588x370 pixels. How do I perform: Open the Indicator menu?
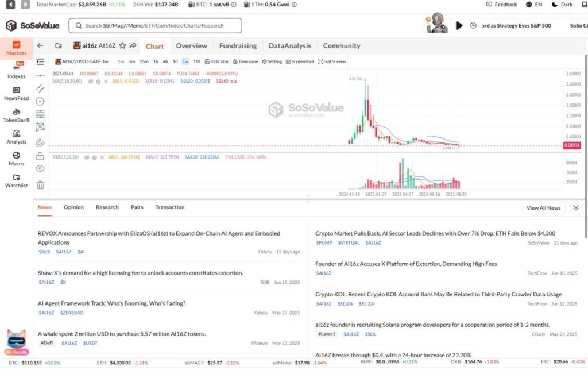[x=216, y=61]
